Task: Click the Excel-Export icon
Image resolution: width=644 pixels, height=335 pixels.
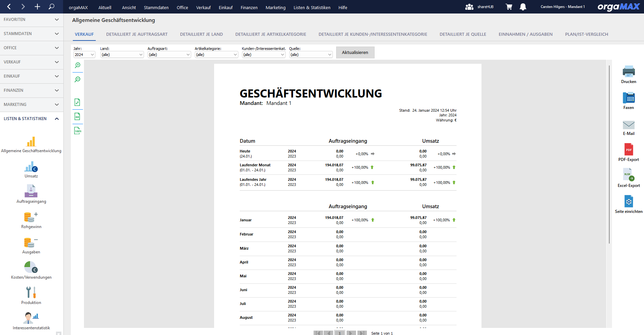Action: [628, 175]
